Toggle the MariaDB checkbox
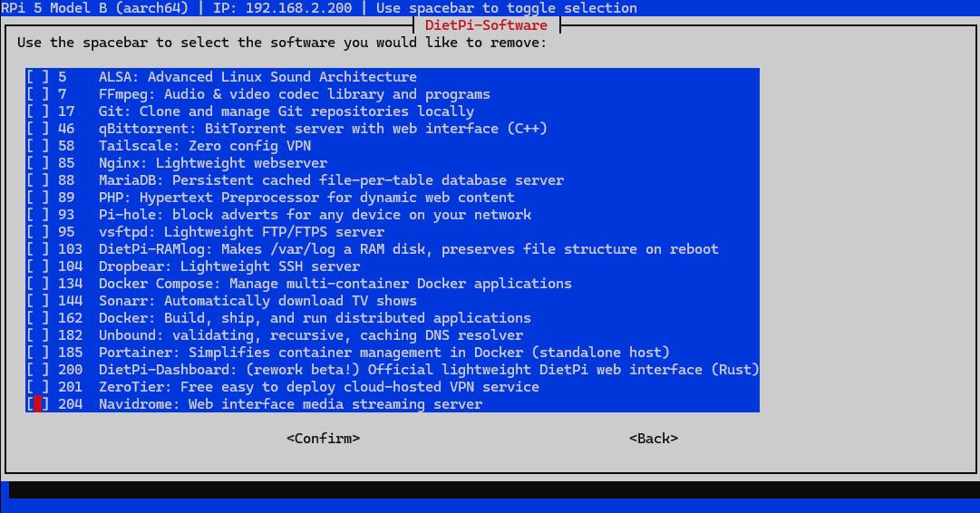 [37, 180]
